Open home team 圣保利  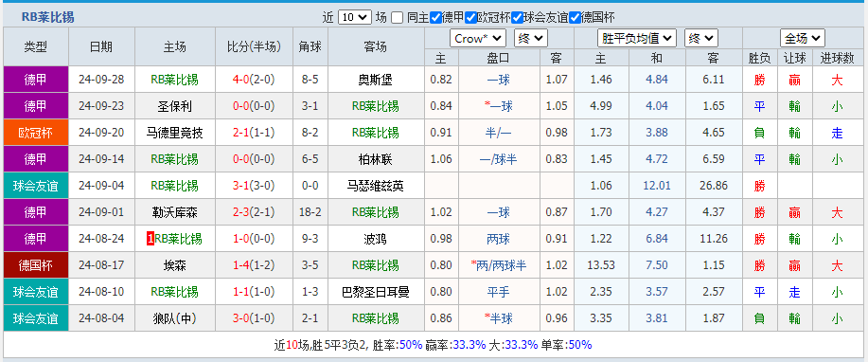click(x=174, y=106)
